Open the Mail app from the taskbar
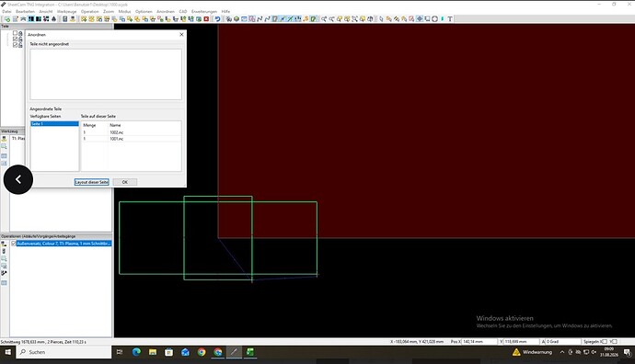 pos(185,352)
